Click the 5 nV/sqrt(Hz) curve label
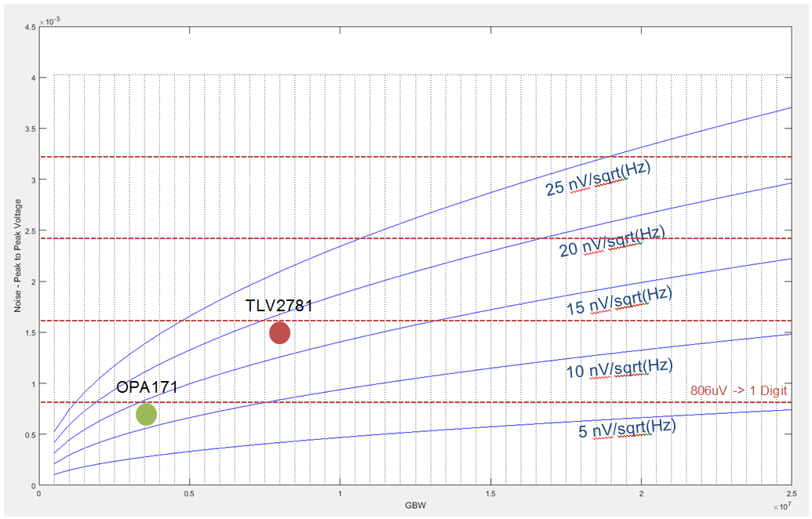The width and height of the screenshot is (812, 519). coord(627,429)
